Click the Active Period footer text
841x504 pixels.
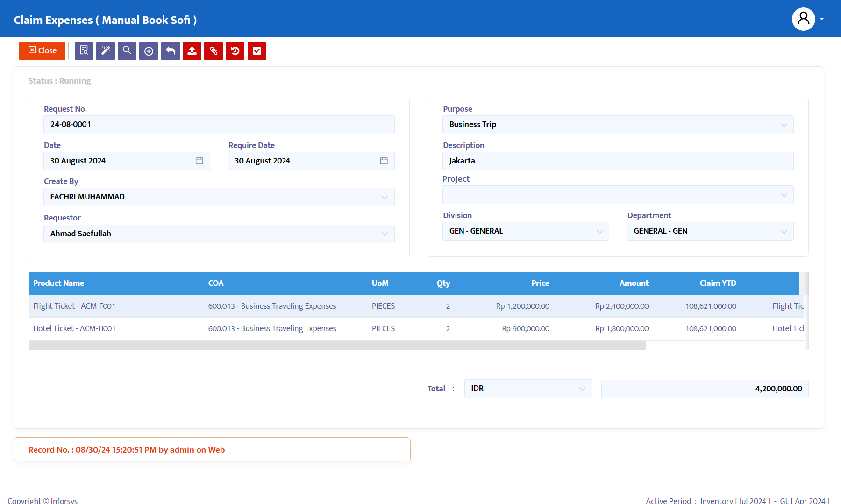(x=738, y=500)
